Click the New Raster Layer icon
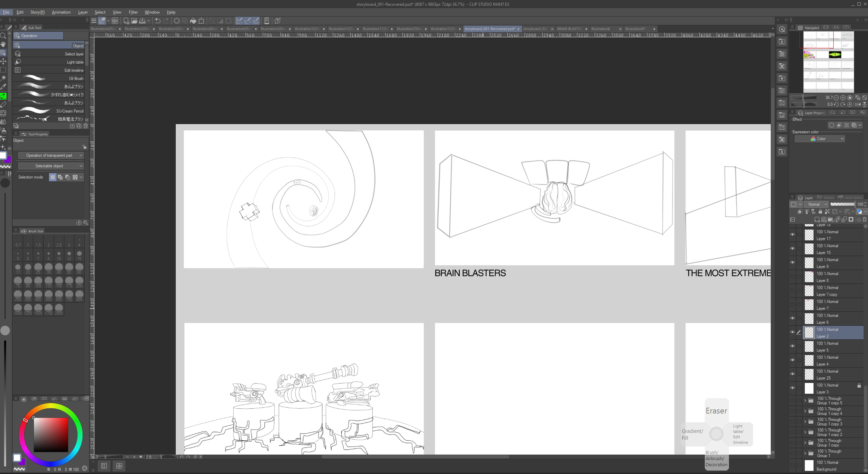 (x=817, y=219)
